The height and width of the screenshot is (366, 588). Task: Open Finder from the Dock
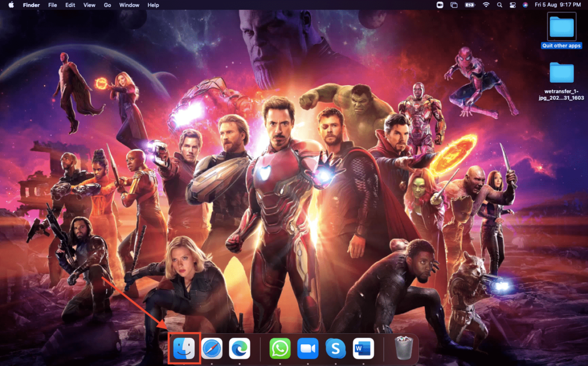(x=184, y=348)
